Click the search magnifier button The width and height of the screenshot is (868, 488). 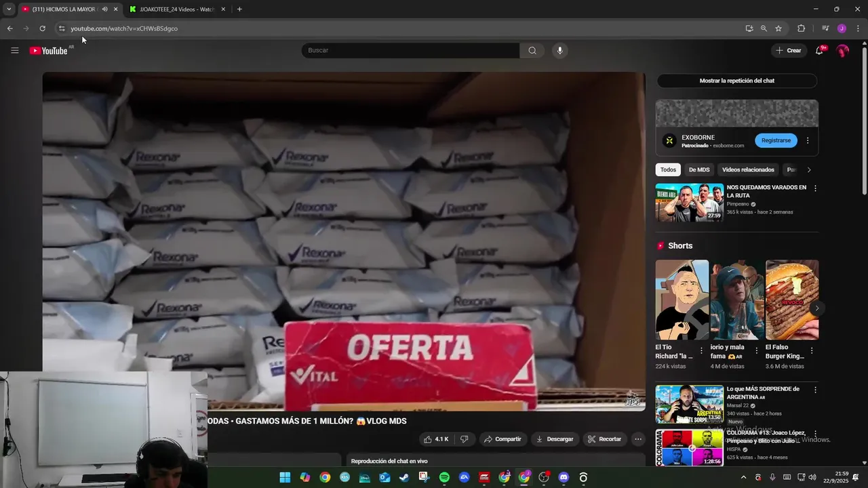(532, 50)
